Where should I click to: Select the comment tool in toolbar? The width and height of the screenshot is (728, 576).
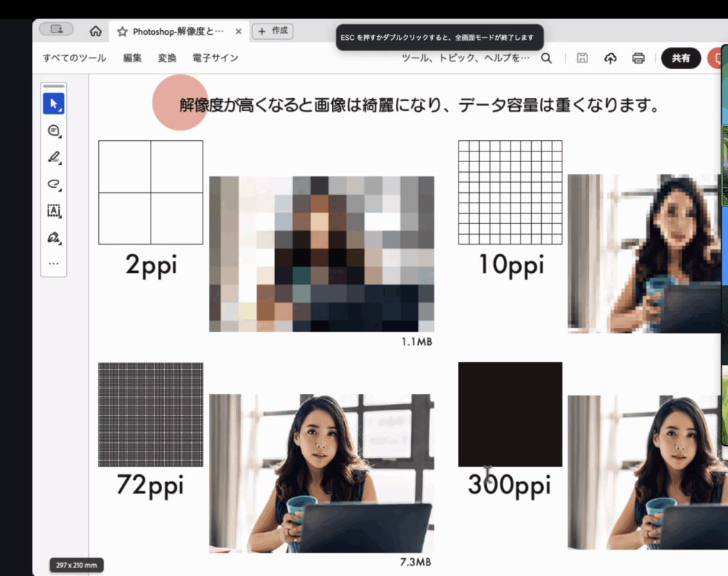click(x=53, y=131)
